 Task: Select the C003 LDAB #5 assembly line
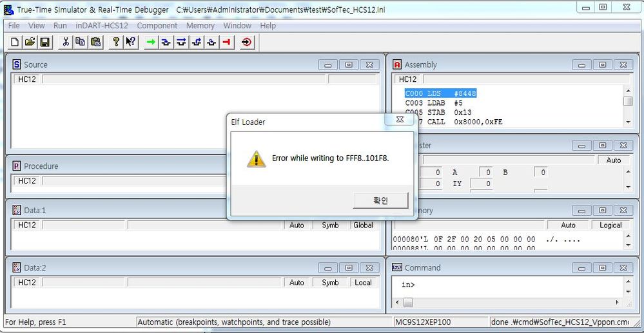point(434,102)
